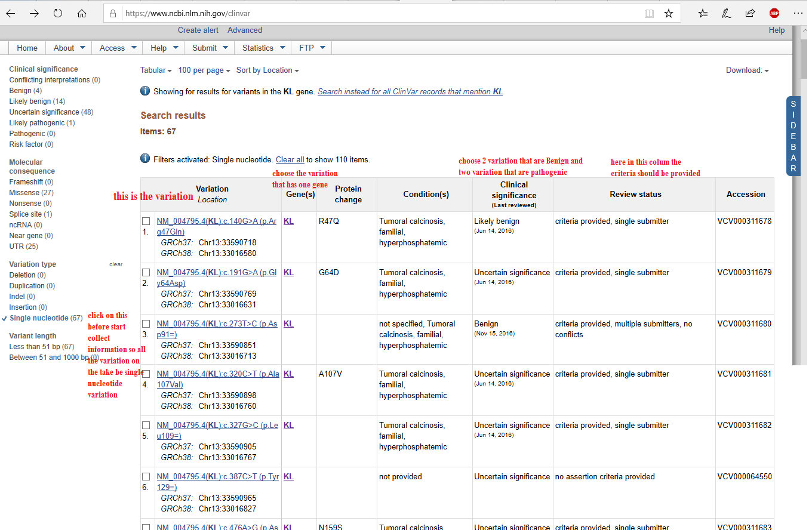Open the Sort by Location dropdown

coord(267,70)
